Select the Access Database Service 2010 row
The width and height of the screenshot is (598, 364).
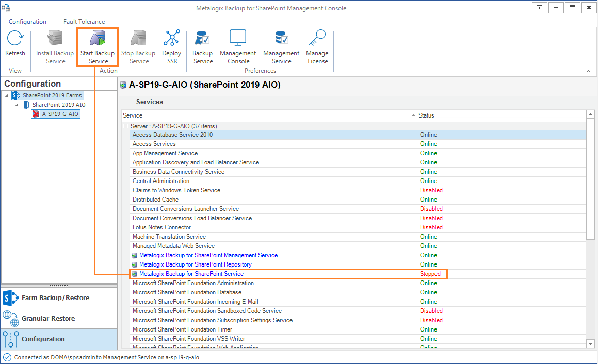(x=358, y=135)
